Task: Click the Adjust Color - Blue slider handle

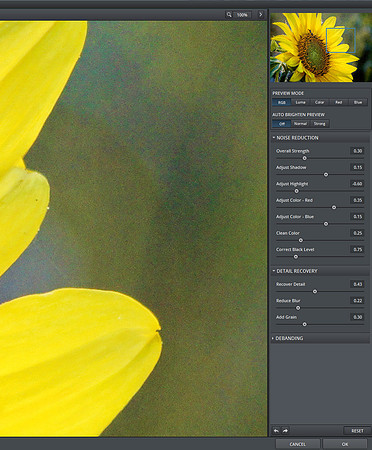Action: pyautogui.click(x=326, y=224)
